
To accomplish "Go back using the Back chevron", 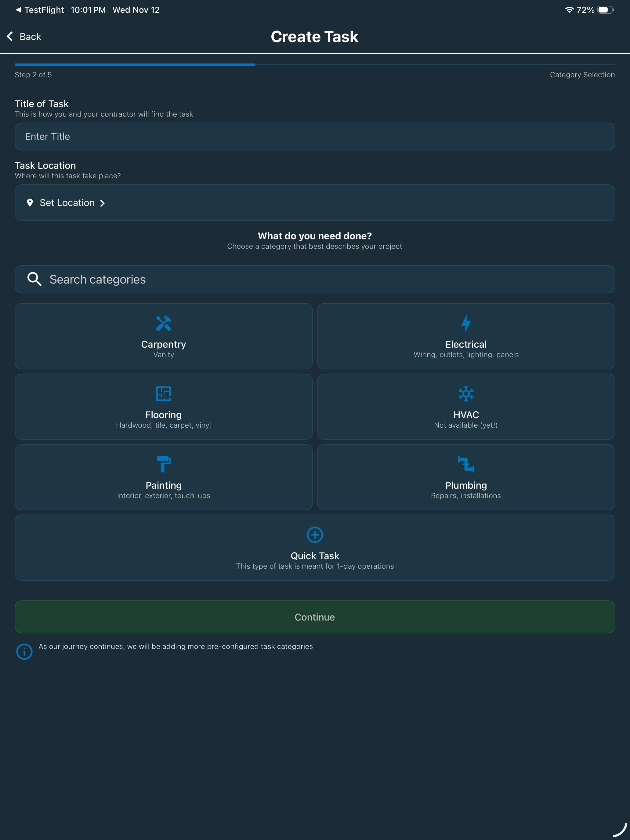I will pyautogui.click(x=10, y=36).
